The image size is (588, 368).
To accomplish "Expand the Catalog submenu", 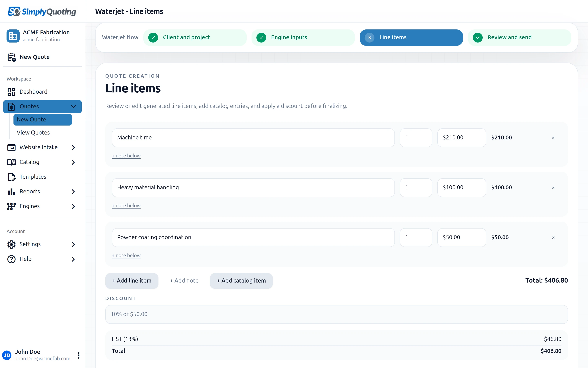I will [x=73, y=162].
